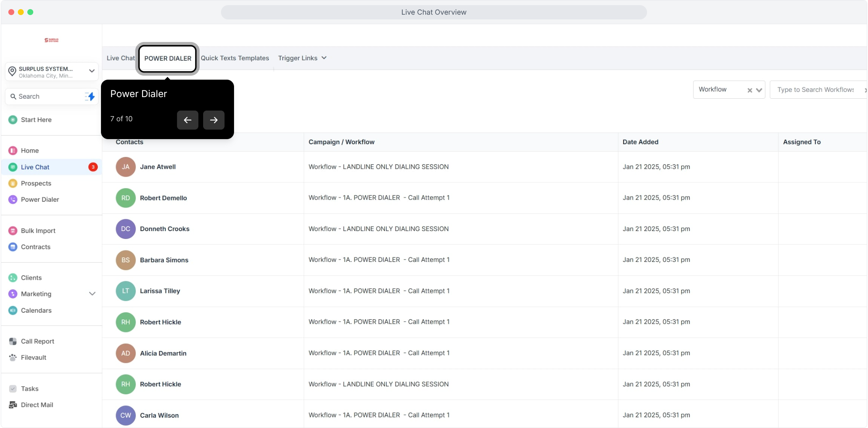Click the Type to Search Workflows field

coord(815,90)
